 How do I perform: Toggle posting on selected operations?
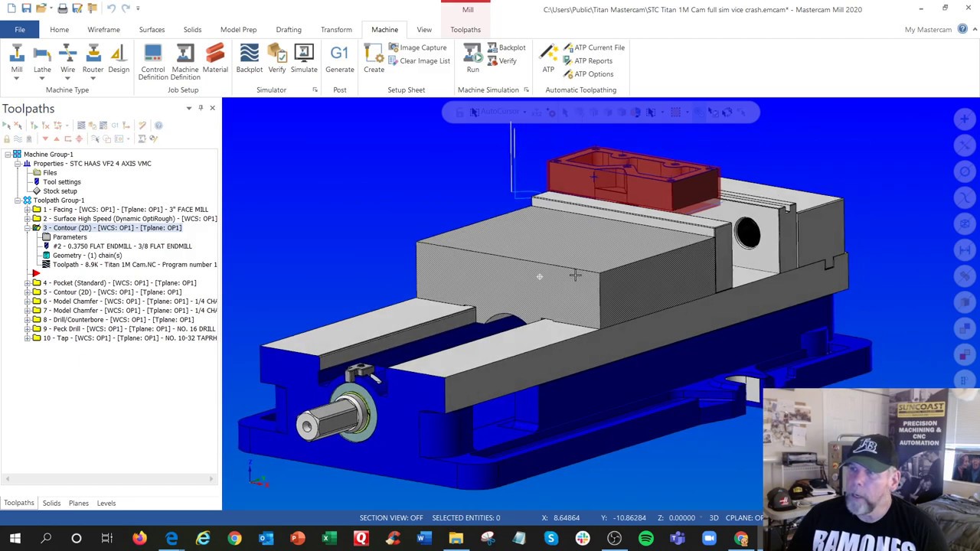29,139
